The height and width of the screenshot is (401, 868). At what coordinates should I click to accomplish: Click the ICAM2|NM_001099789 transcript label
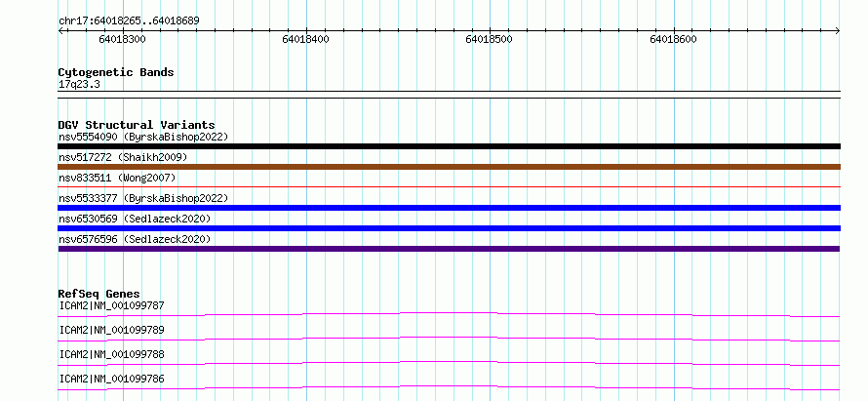coord(111,330)
